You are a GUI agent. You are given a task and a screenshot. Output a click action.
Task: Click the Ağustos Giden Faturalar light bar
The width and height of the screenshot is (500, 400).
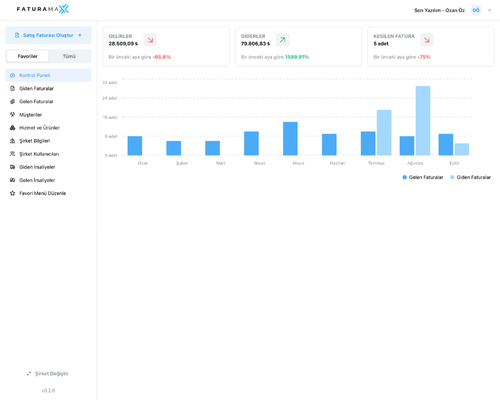coord(423,121)
